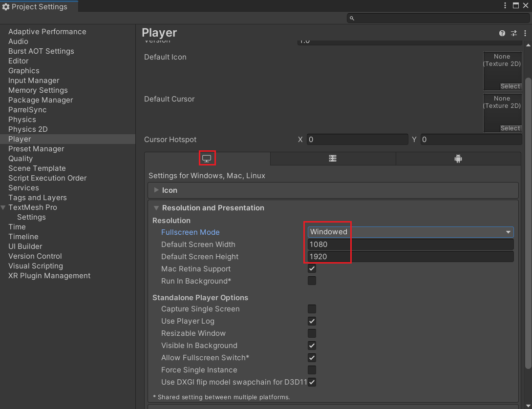Select UI Builder category

[x=25, y=246]
